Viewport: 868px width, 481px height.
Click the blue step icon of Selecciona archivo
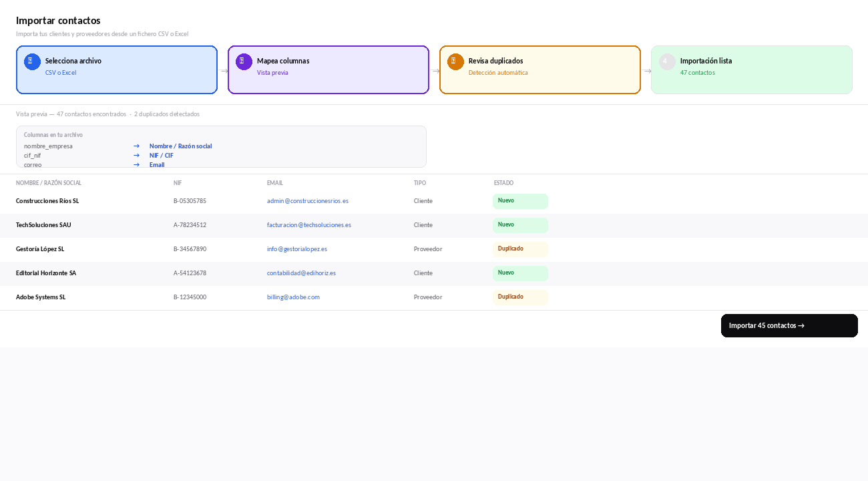tap(32, 61)
